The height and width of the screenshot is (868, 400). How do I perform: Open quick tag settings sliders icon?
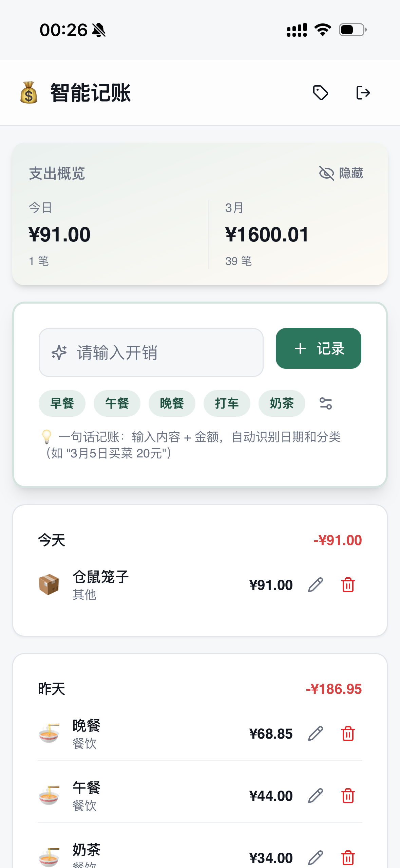(x=326, y=403)
